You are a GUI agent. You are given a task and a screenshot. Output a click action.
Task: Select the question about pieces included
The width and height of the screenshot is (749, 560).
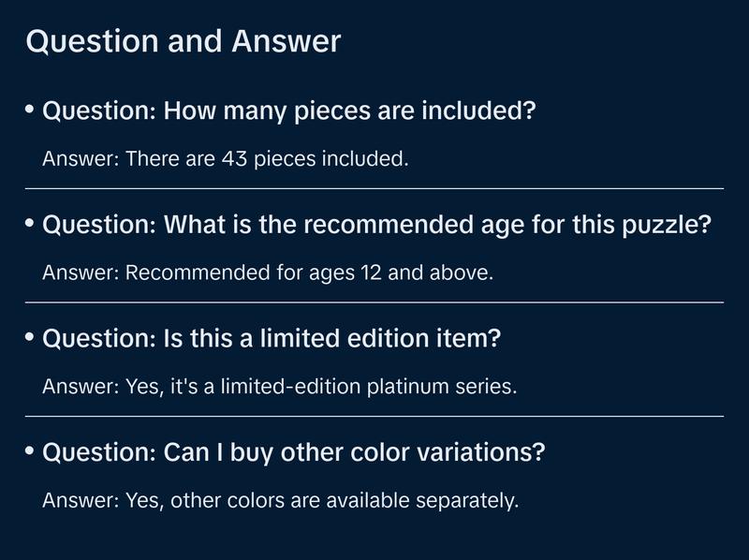[288, 111]
